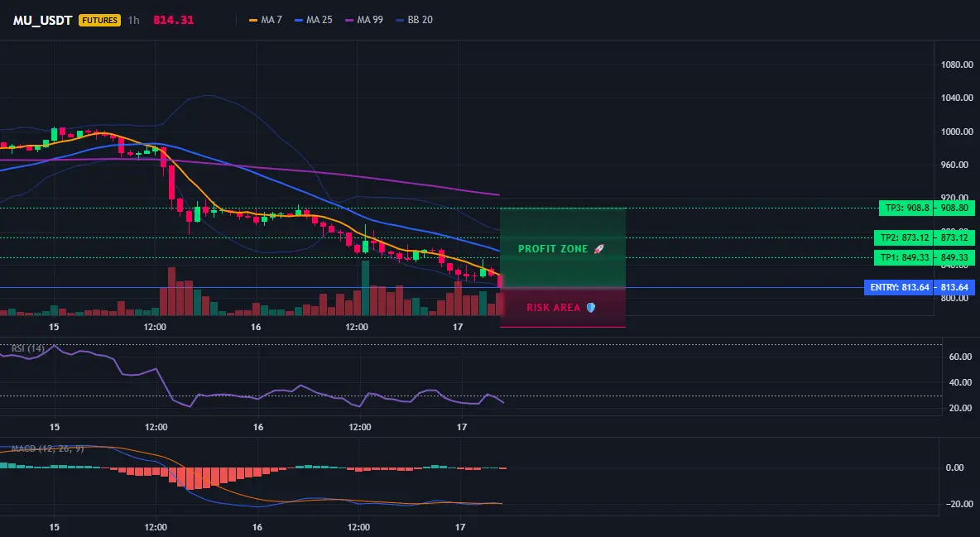Click the RISK AREA text
The width and height of the screenshot is (980, 537).
click(554, 308)
